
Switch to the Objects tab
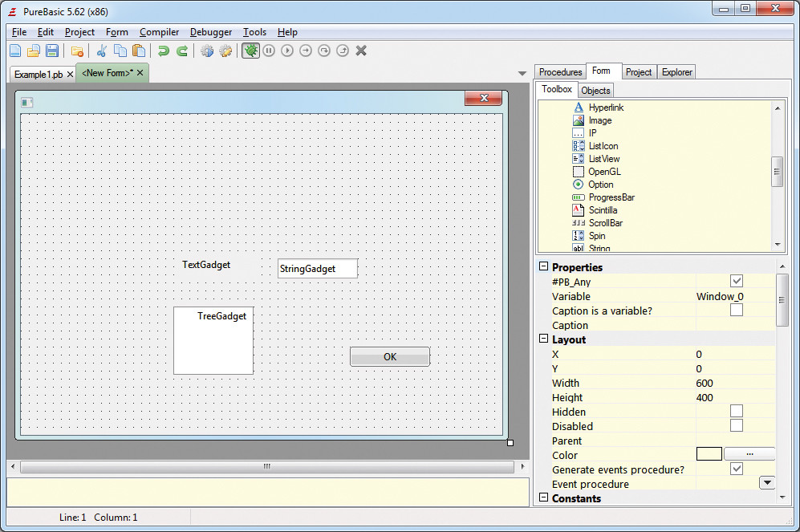[595, 91]
